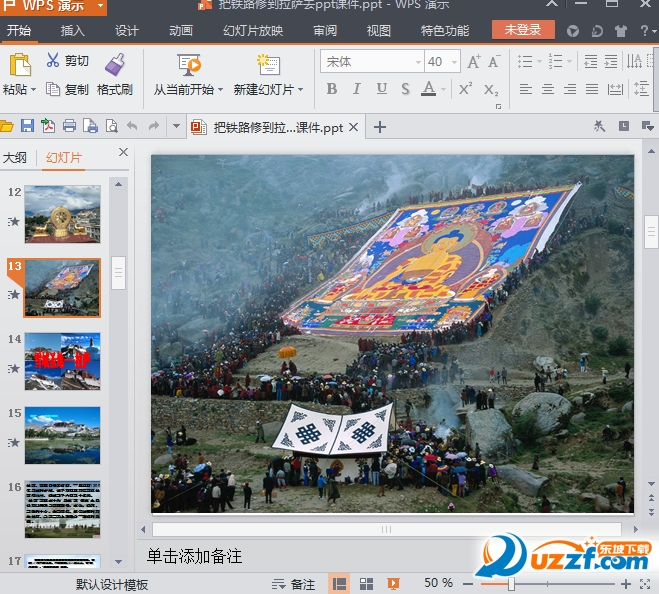Viewport: 659px width, 594px height.
Task: Close the 把铁路修到拉...课件.ppt document tab
Action: (354, 127)
